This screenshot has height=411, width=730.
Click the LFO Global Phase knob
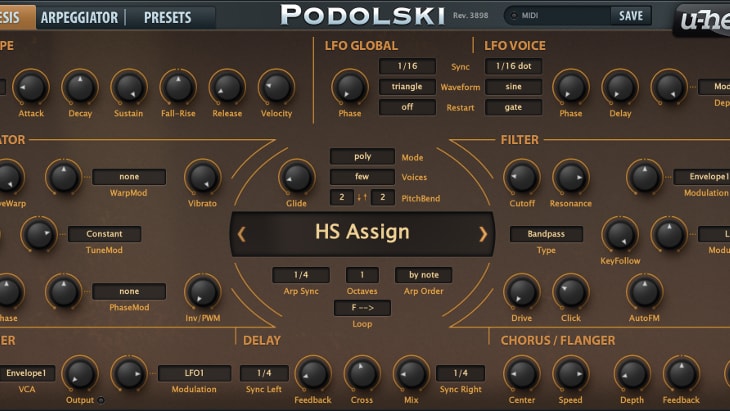(350, 88)
